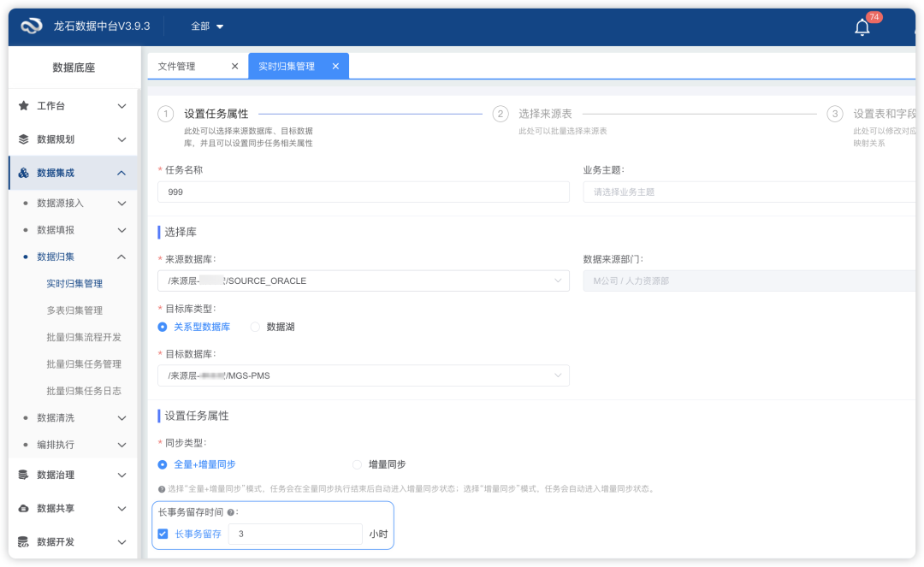Open 批量归集任务日志 in sidebar
The width and height of the screenshot is (924, 567).
point(84,392)
